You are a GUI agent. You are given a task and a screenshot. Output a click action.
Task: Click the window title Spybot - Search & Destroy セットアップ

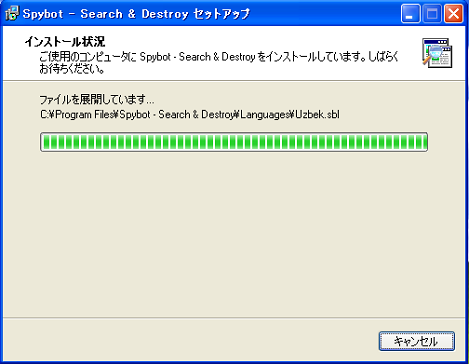click(136, 14)
